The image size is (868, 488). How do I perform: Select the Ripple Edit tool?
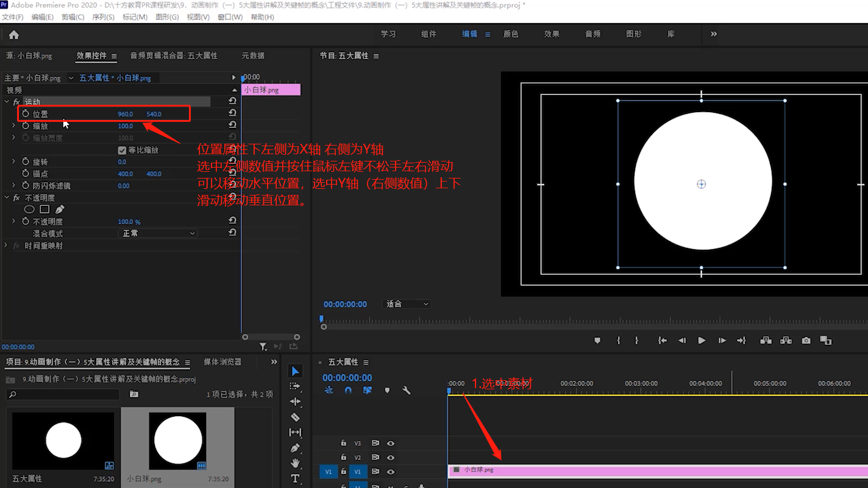coord(296,401)
